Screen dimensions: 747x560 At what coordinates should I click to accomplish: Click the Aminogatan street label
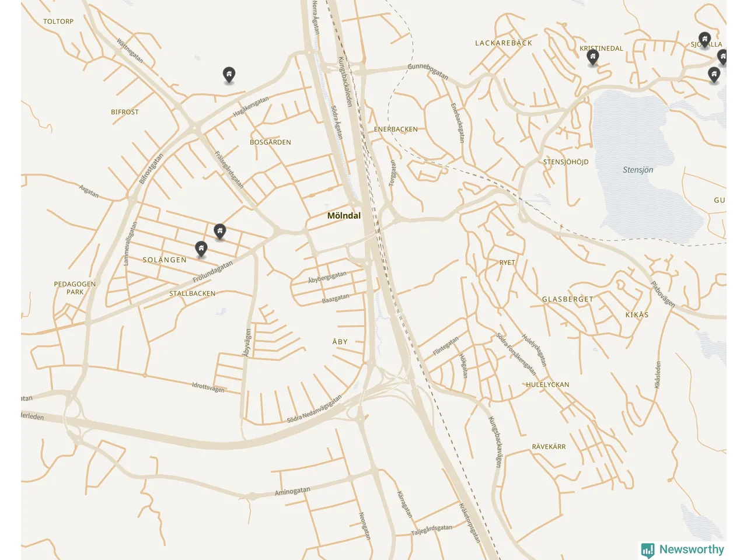pyautogui.click(x=292, y=491)
